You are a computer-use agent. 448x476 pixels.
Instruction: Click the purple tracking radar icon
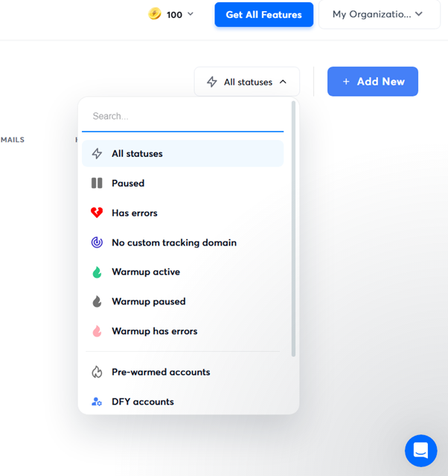pyautogui.click(x=97, y=242)
